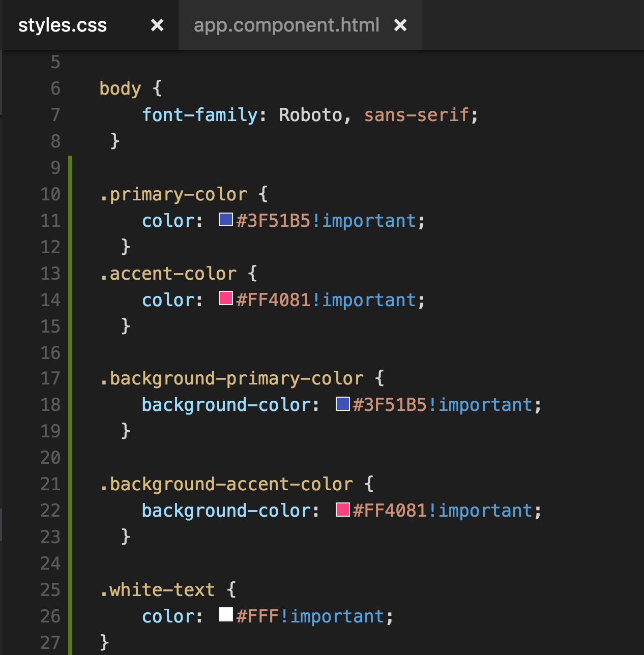644x655 pixels.
Task: Click line number 17 in gutter
Action: [50, 378]
